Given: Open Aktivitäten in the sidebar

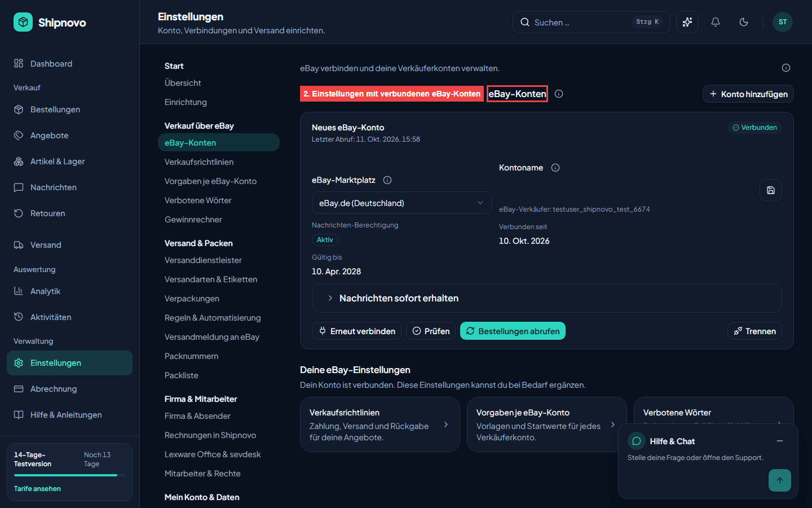Looking at the screenshot, I should 69,317.
